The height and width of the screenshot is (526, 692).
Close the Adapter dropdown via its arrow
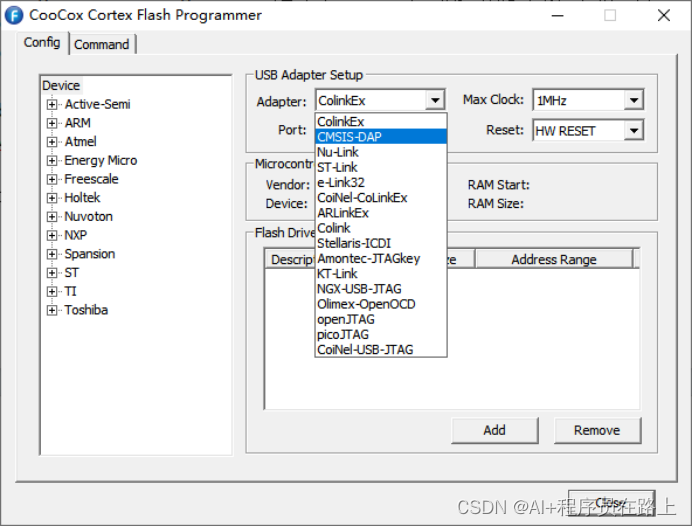pos(435,100)
